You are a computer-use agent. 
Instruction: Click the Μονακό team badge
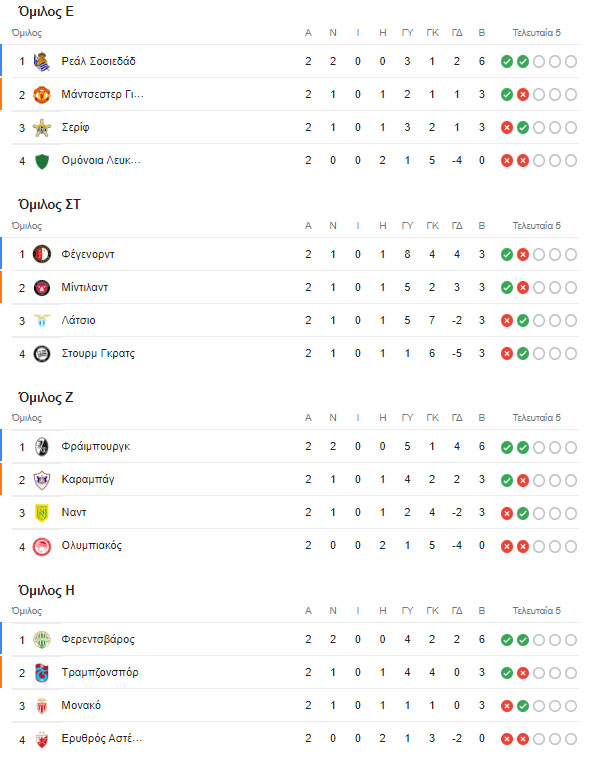coord(41,705)
